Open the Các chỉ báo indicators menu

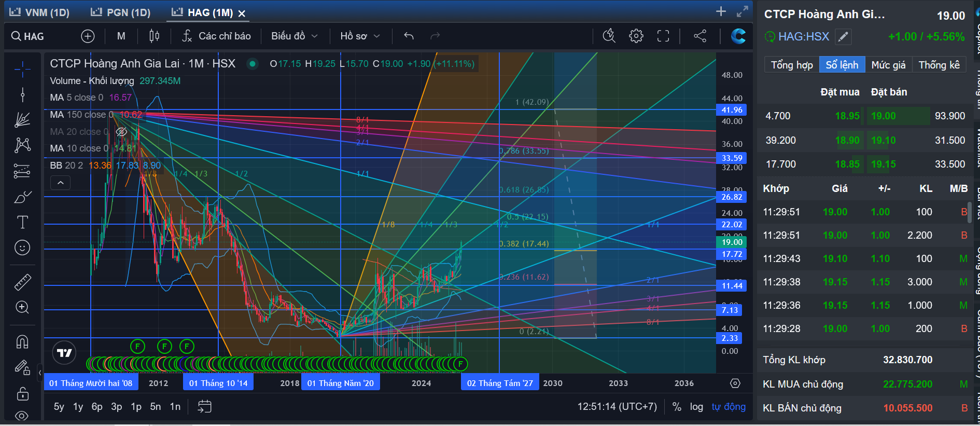click(x=217, y=36)
